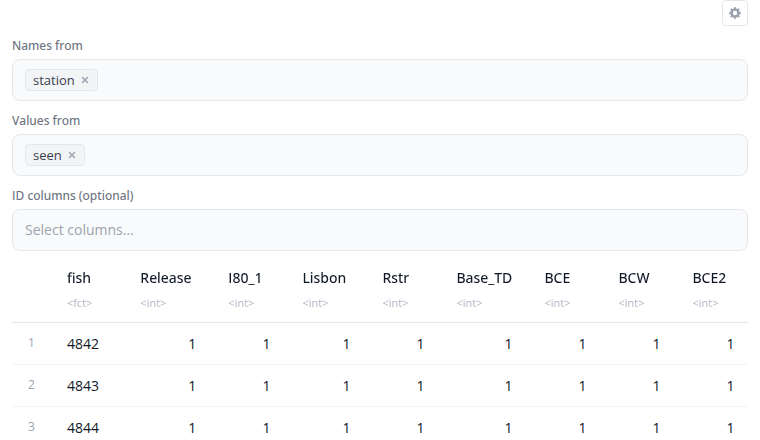
Task: Click the BCE2 column header
Action: (x=709, y=278)
